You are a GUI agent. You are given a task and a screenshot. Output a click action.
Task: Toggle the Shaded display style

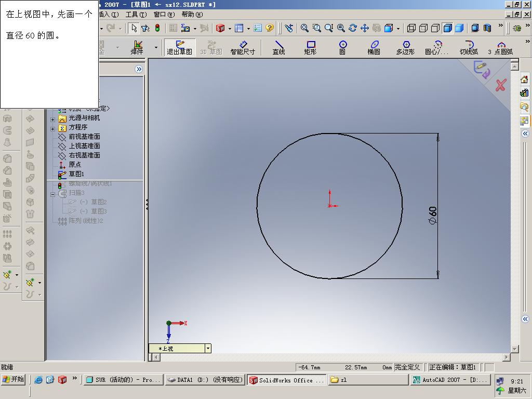(x=459, y=28)
